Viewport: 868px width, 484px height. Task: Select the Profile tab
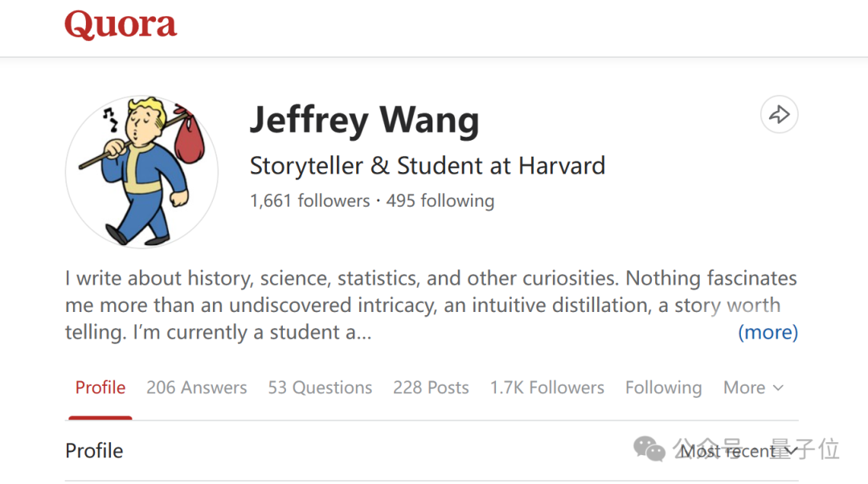pyautogui.click(x=100, y=387)
